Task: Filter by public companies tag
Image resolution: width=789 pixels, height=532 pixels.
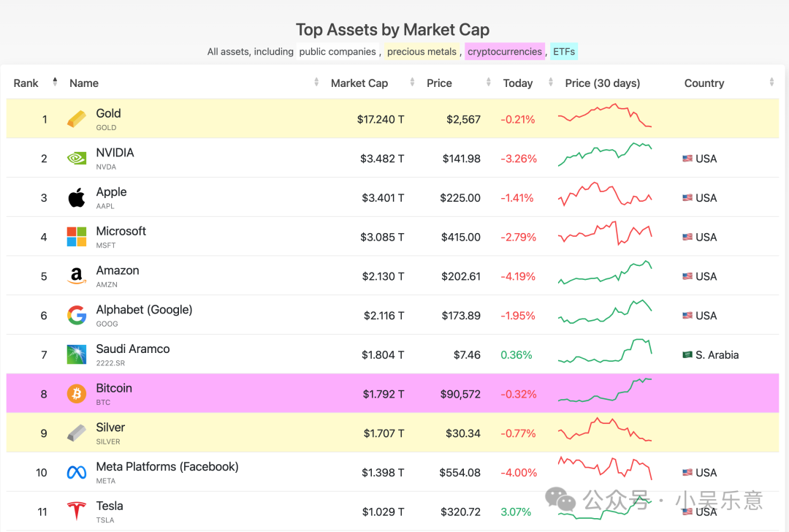Action: tap(337, 51)
